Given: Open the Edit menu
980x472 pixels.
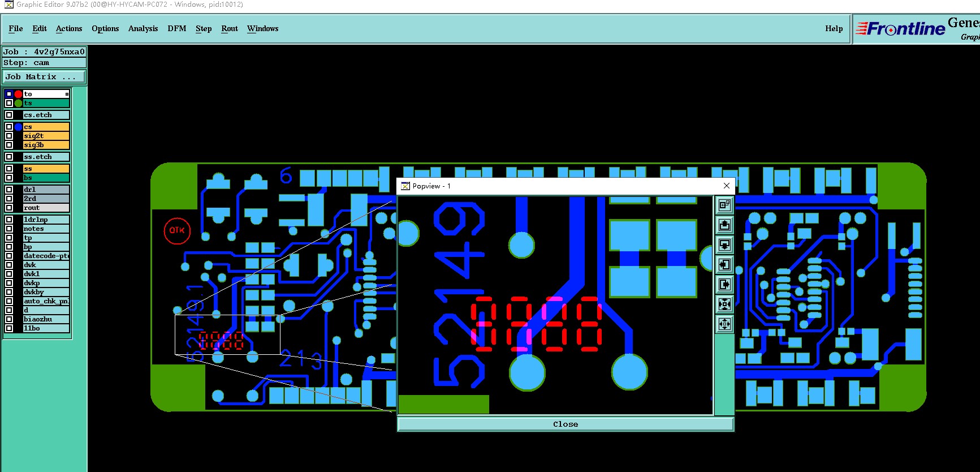Looking at the screenshot, I should (x=40, y=28).
